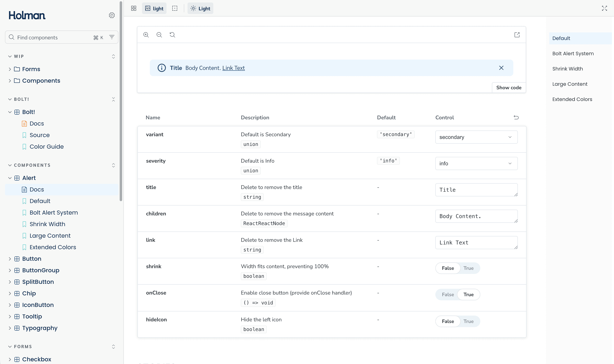Open the Extended Colors story under Alert

(x=53, y=247)
